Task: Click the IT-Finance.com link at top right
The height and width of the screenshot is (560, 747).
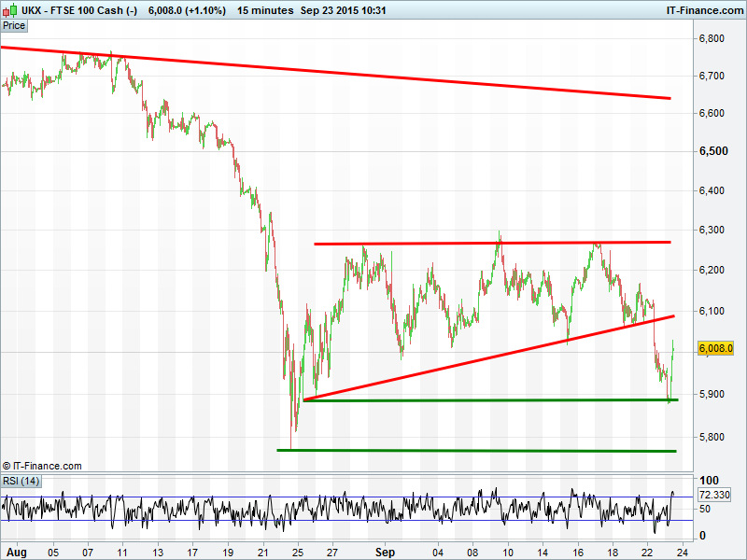Action: point(702,10)
